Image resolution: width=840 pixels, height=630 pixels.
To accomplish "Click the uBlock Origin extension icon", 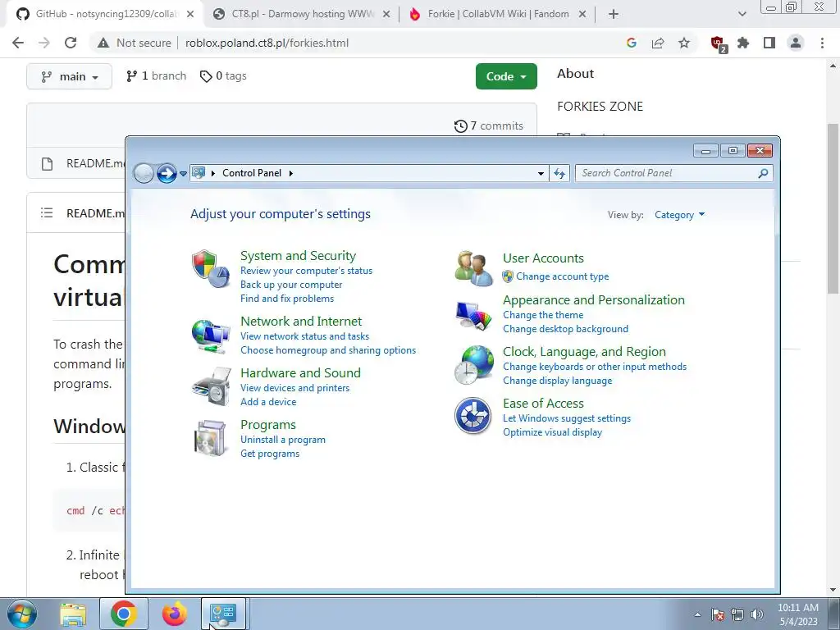I will tap(718, 44).
